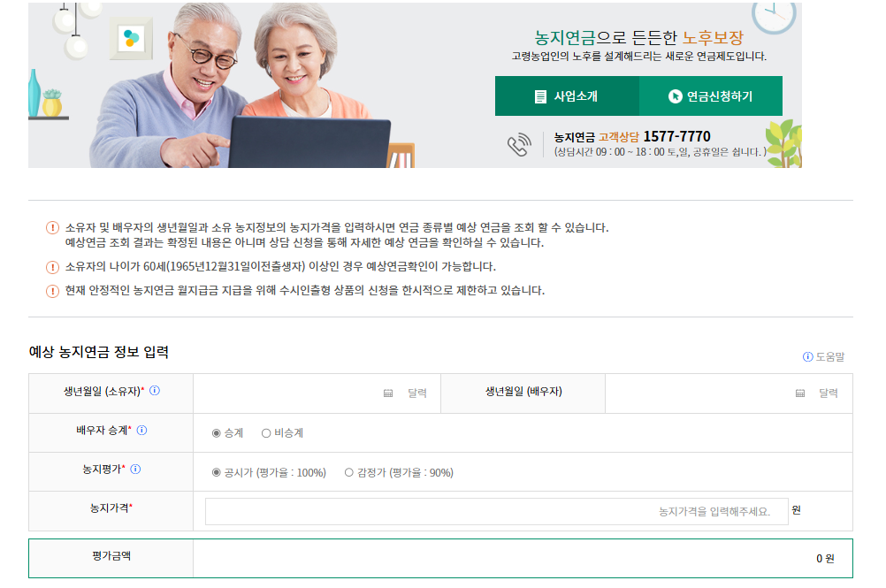The image size is (886, 588).
Task: Click the first warning icon in notices
Action: coord(52,227)
